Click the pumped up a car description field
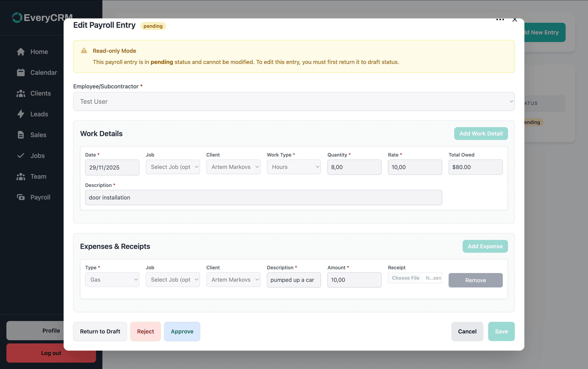588x369 pixels. tap(294, 280)
